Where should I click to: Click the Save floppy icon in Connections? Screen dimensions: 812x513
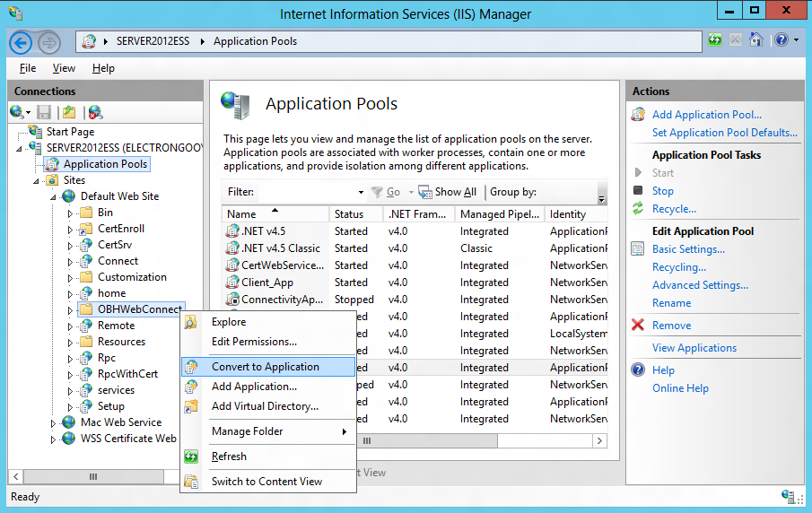pos(44,112)
